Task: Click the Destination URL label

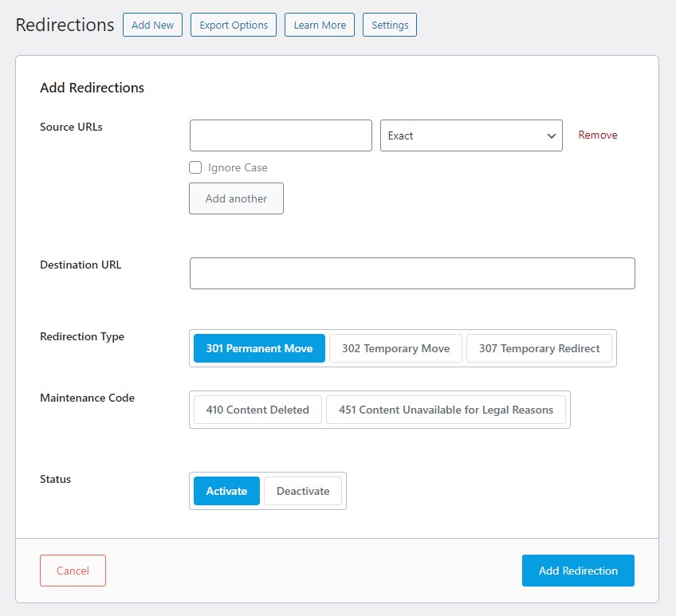Action: [81, 265]
